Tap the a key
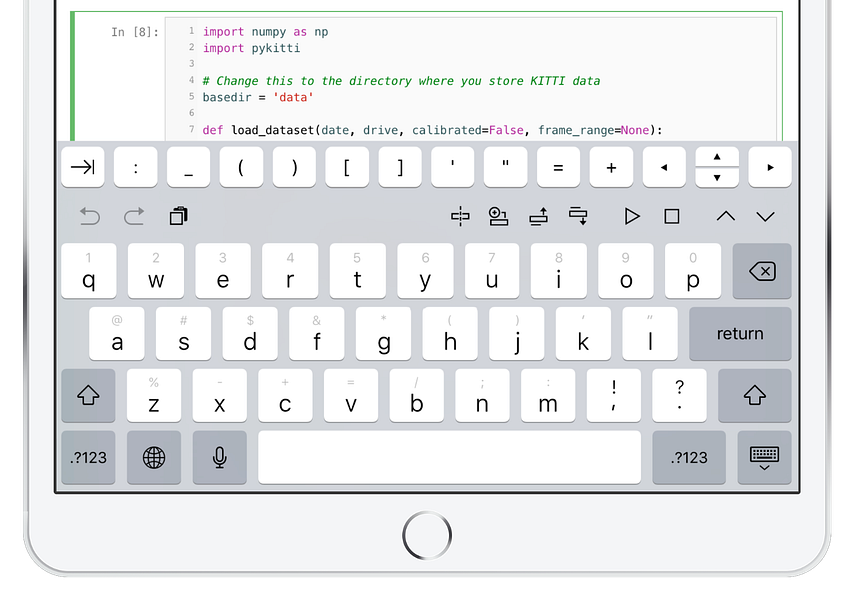This screenshot has height=600, width=857. (117, 333)
